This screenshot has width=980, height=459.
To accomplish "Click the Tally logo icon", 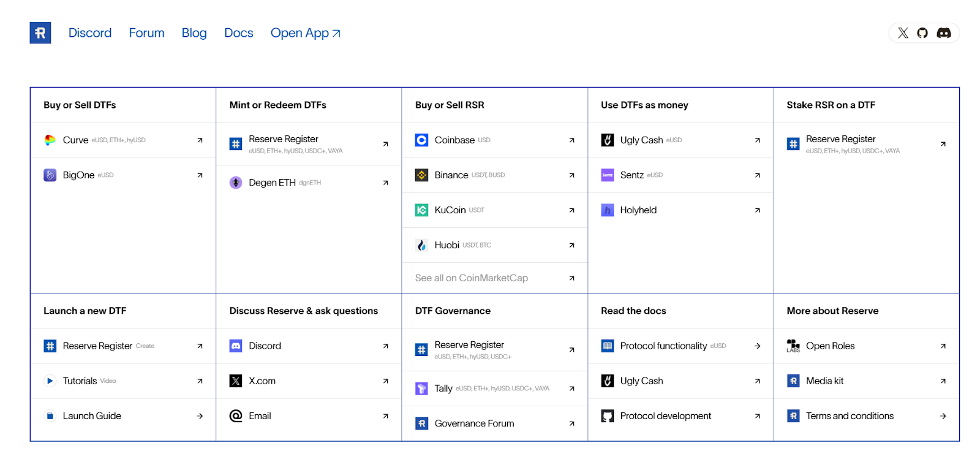I will (x=422, y=389).
